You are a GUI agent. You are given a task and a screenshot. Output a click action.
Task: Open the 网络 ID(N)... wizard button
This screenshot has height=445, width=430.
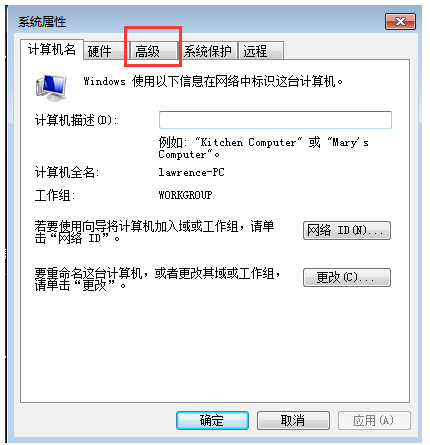pos(347,230)
